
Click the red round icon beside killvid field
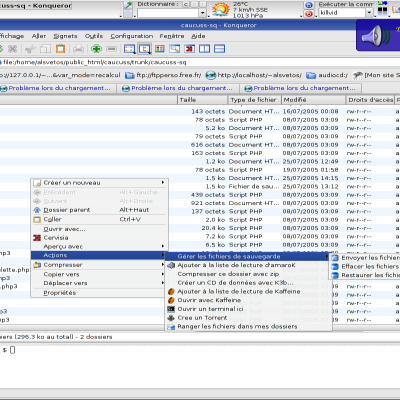coord(309,14)
